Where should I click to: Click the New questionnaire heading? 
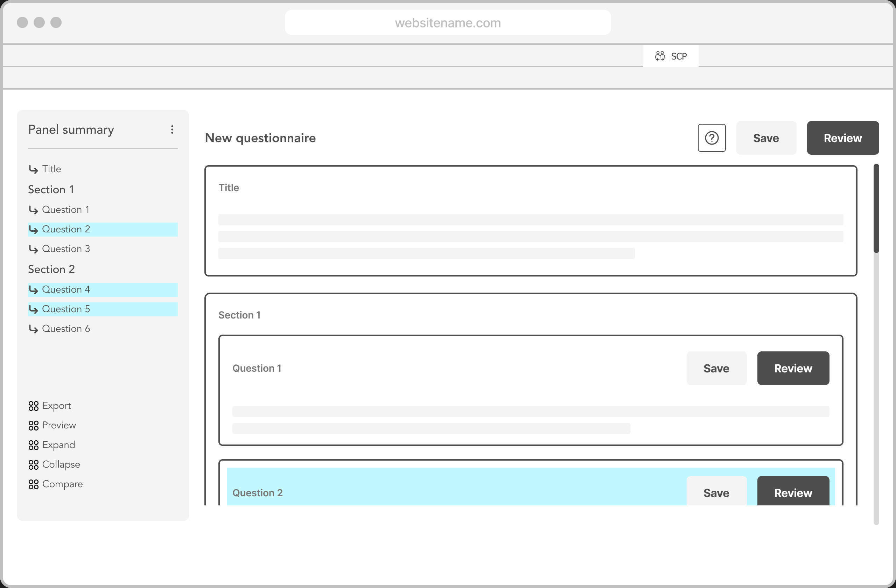[x=260, y=138]
